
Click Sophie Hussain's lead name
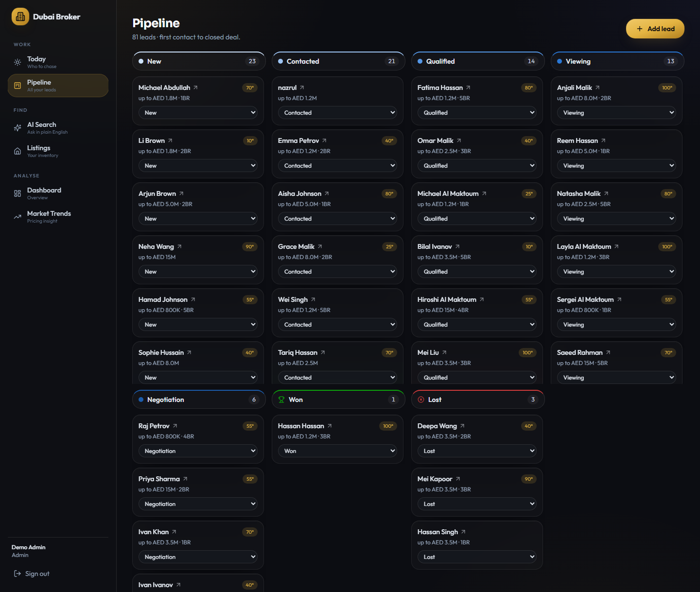pyautogui.click(x=161, y=352)
